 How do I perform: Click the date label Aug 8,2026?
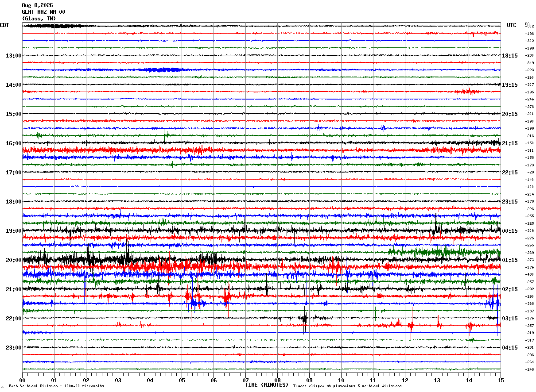pos(37,5)
